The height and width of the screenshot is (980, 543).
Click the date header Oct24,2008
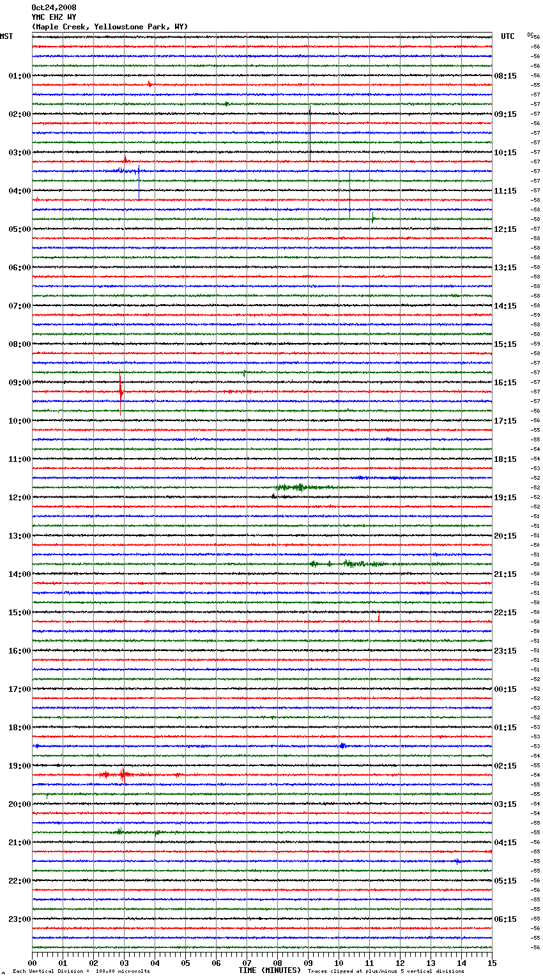click(54, 8)
